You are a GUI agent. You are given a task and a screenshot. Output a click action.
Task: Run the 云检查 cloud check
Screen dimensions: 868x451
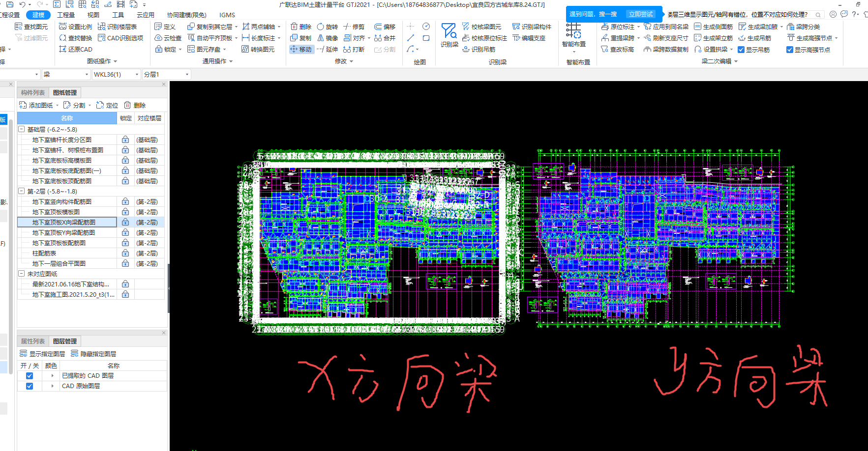point(168,38)
